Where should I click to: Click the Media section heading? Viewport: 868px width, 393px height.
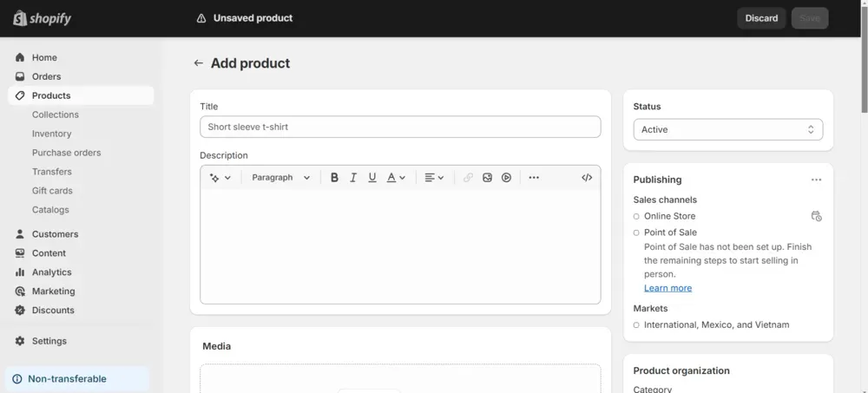tap(216, 346)
